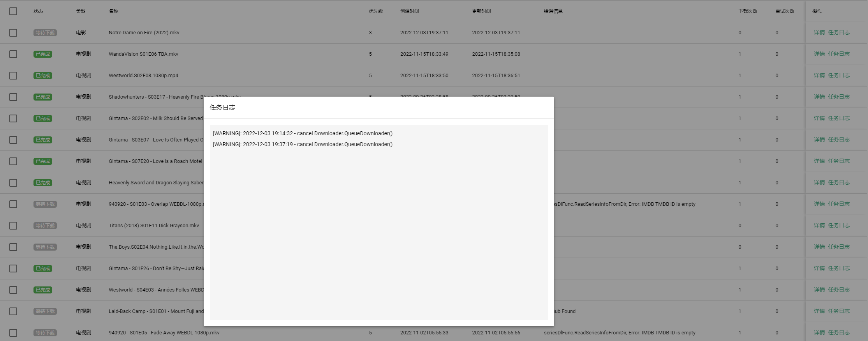
Task: Select checkbox for 940920 S01E05 Fade Away
Action: tap(13, 333)
